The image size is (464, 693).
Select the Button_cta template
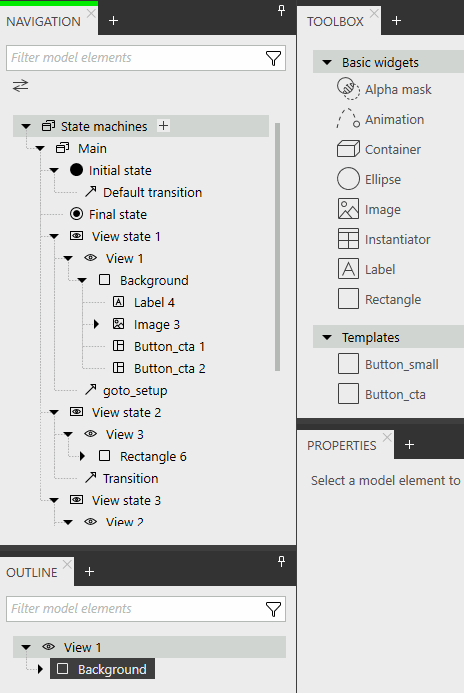point(382,394)
